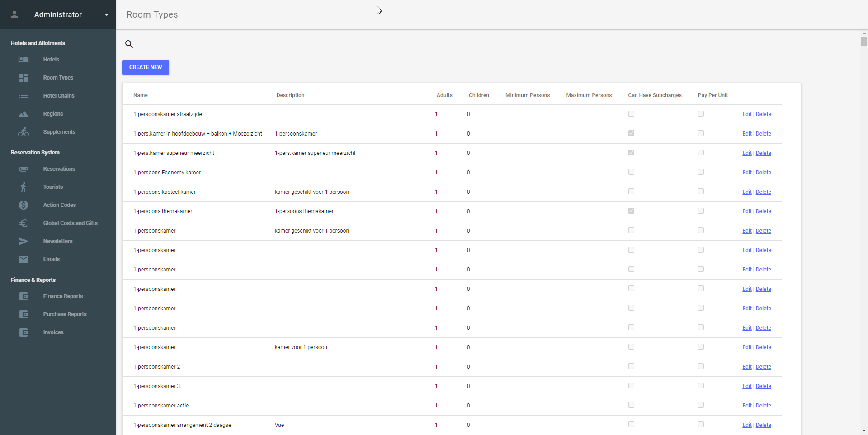Viewport: 868px width, 435px height.
Task: Open Invoices from the sidebar
Action: [53, 332]
